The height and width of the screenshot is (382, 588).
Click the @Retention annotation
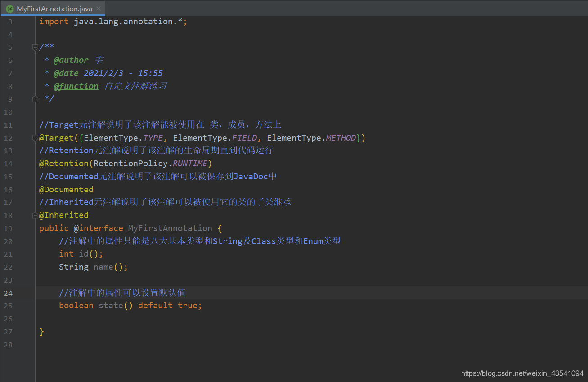[x=64, y=164]
